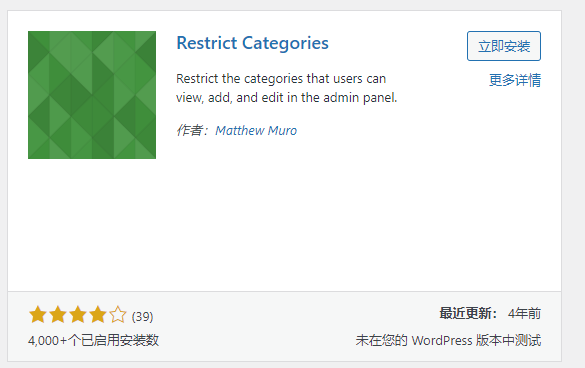Visit author Matthew Muro's link
Image resolution: width=585 pixels, height=368 pixels.
pos(256,131)
